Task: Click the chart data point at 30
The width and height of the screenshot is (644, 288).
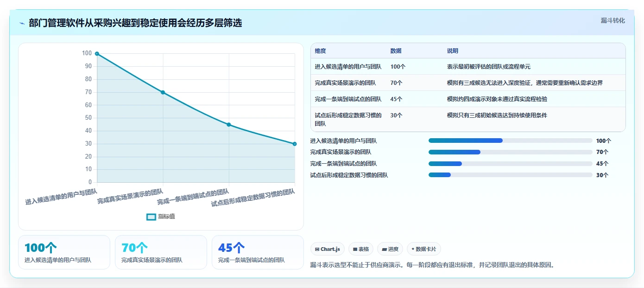Action: pyautogui.click(x=295, y=144)
